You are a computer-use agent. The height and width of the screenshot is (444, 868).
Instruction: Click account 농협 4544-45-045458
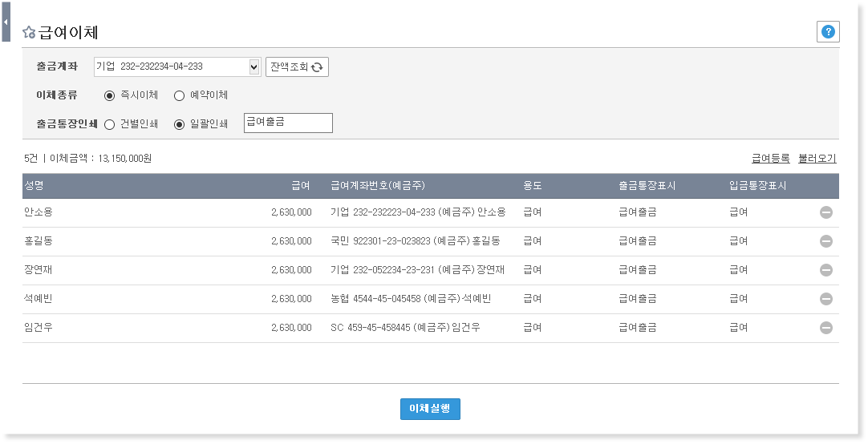[375, 299]
